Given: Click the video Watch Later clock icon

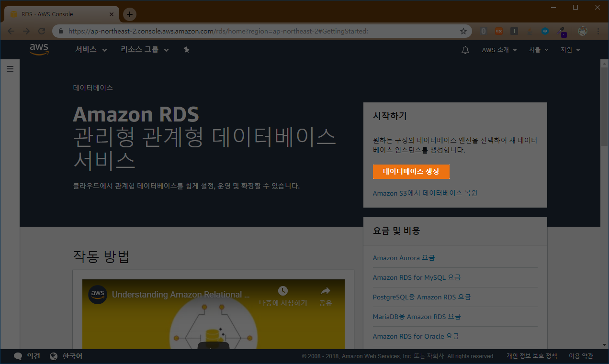Looking at the screenshot, I should pyautogui.click(x=283, y=291).
